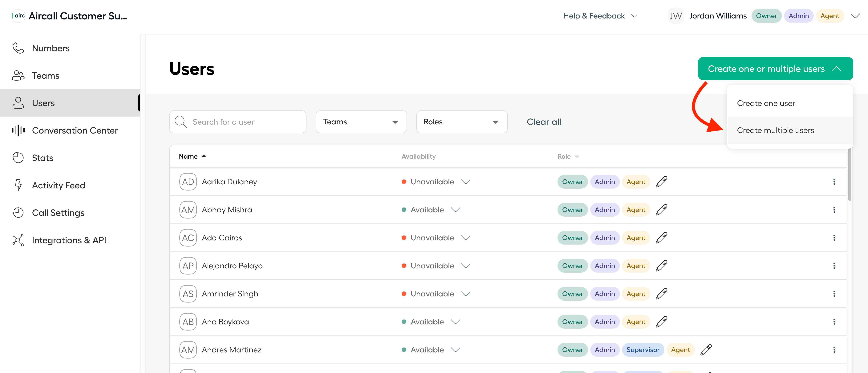The width and height of the screenshot is (868, 373).
Task: Expand availability dropdown for Ana Boykova
Action: (456, 322)
